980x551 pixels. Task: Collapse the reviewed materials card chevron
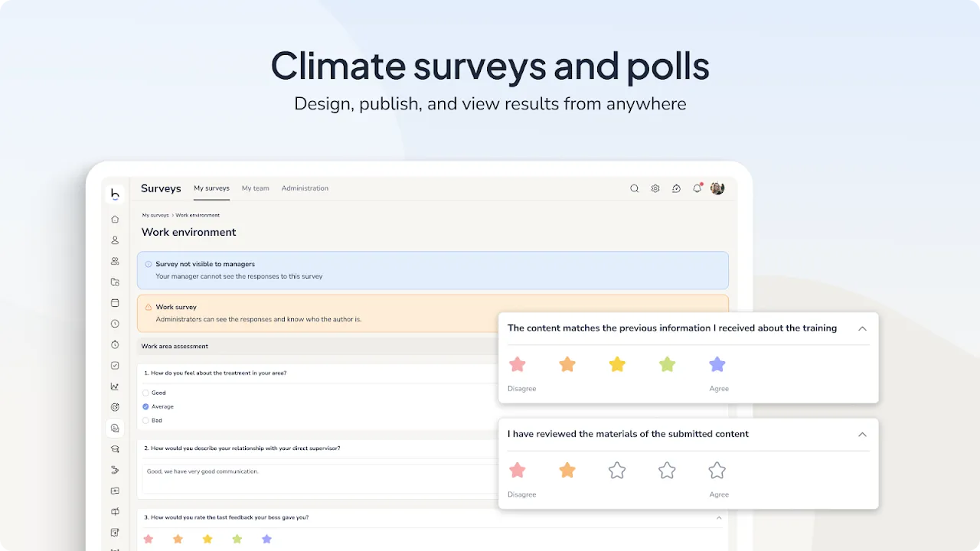point(862,434)
